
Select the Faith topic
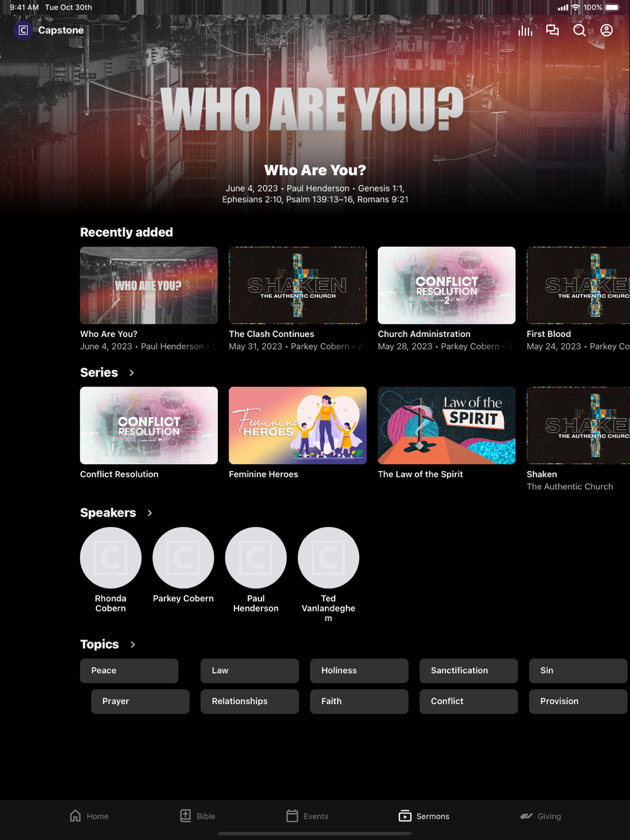pos(359,701)
